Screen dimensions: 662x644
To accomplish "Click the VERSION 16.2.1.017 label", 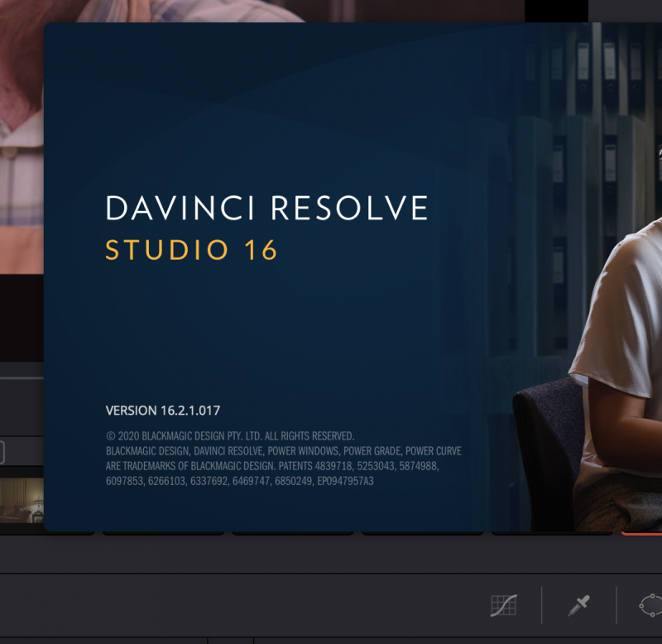I will [x=163, y=410].
